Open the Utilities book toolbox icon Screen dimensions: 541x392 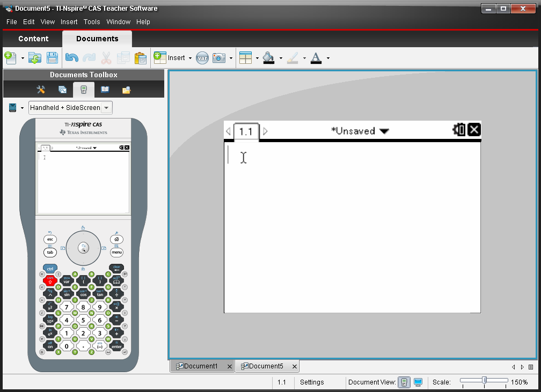pyautogui.click(x=105, y=90)
